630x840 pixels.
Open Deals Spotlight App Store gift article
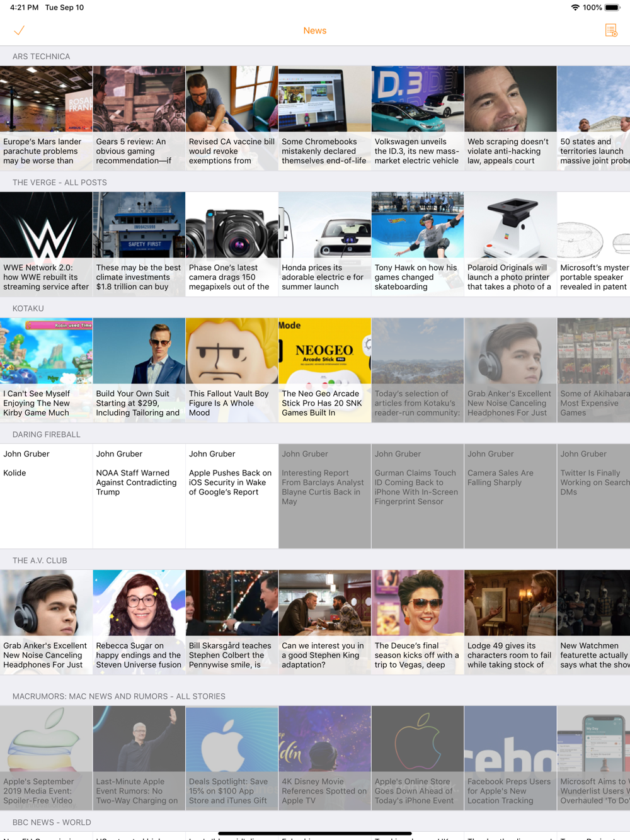tap(232, 758)
